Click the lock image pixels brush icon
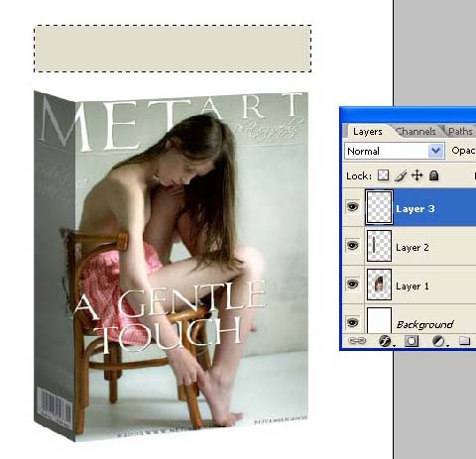Screen dimensions: 476x459 coord(401,175)
